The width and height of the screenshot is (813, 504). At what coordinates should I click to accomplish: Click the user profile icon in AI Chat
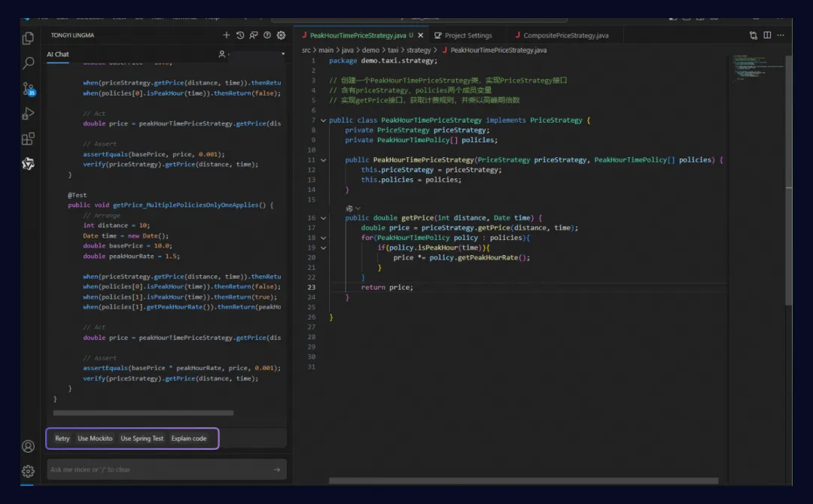[x=222, y=54]
